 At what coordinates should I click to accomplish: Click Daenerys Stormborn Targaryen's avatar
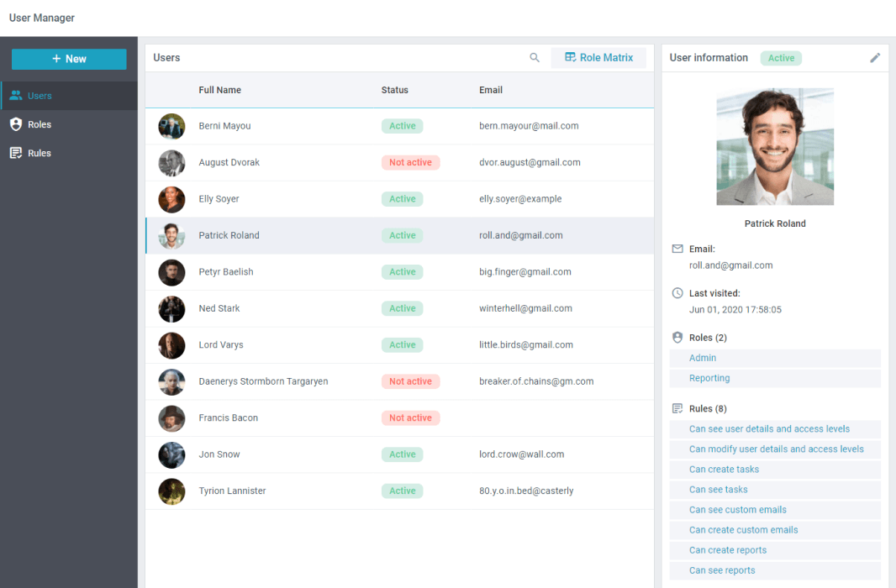[171, 382]
